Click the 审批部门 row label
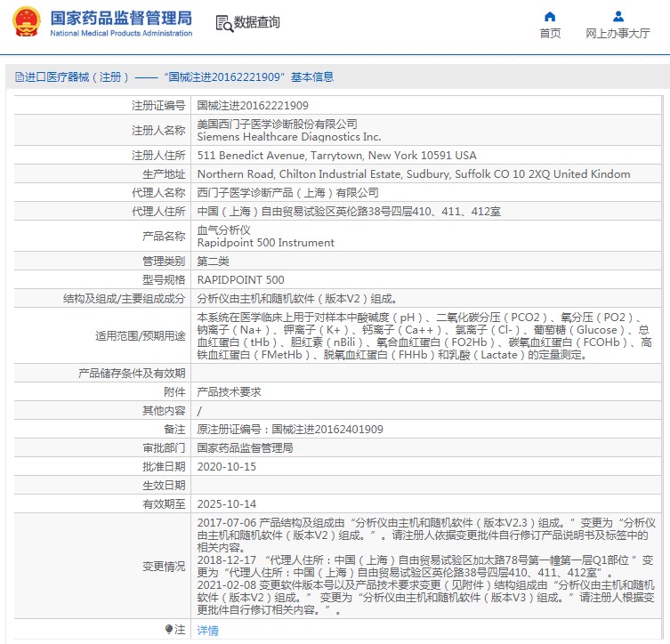 point(164,448)
